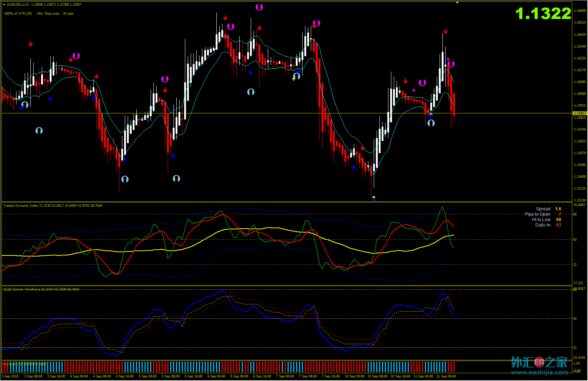Click the yellow chart shift triangle marker

point(457,3)
